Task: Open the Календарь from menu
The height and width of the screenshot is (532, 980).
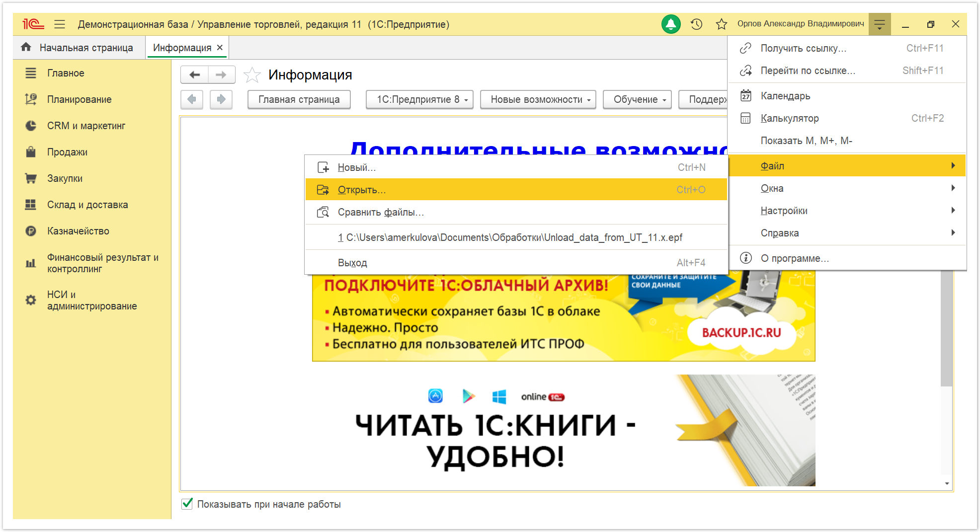Action: pyautogui.click(x=847, y=96)
